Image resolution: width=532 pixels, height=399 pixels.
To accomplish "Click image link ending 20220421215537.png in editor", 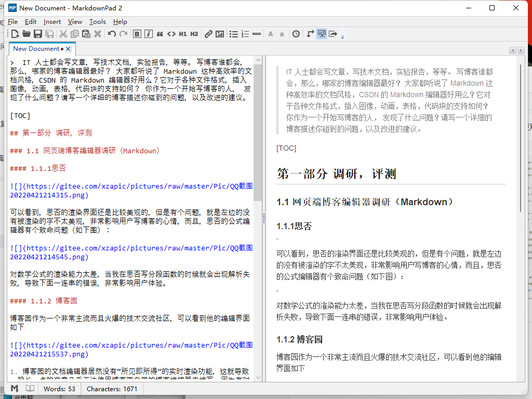I will pos(131,350).
